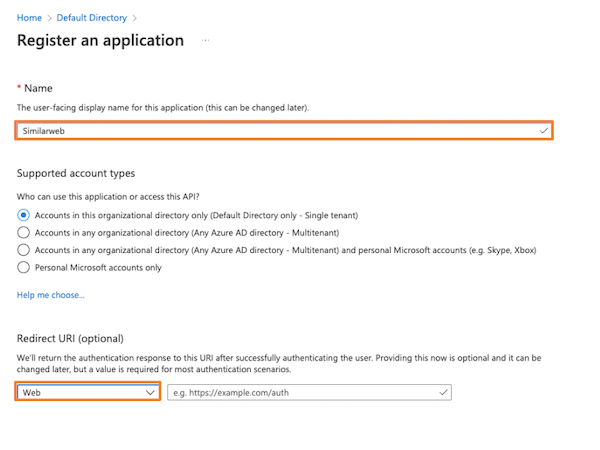Click the checkmark icon in the Name field
Screen dimensions: 600x450
(543, 130)
